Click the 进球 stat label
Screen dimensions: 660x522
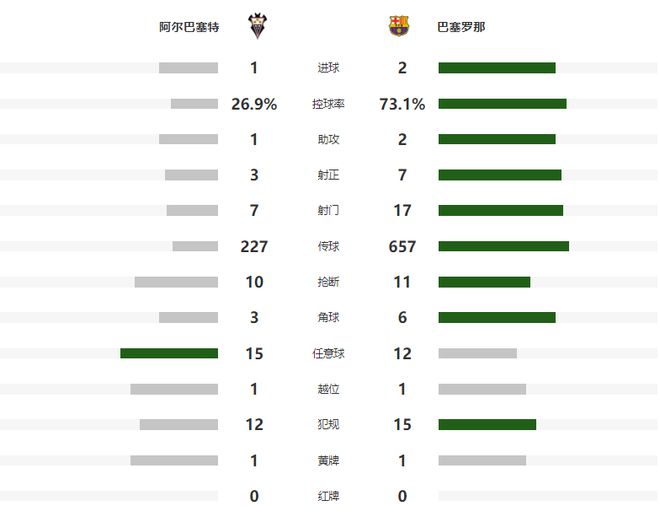coord(328,68)
